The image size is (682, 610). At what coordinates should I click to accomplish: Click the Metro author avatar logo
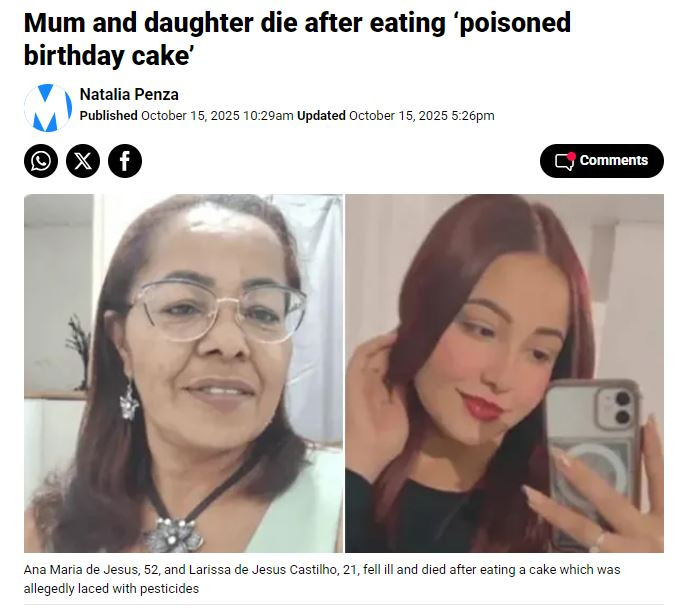point(48,107)
